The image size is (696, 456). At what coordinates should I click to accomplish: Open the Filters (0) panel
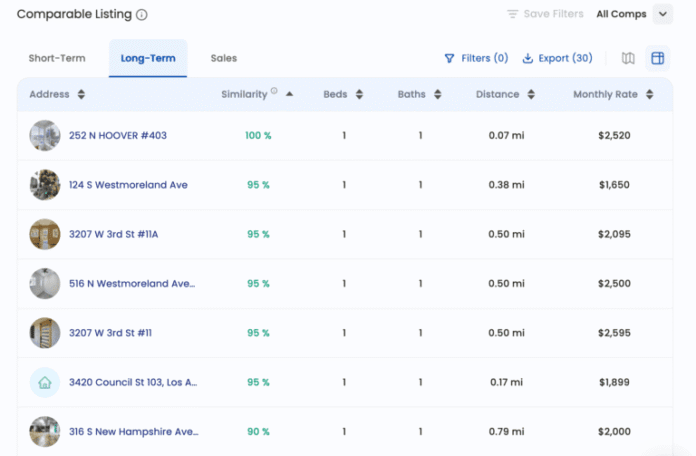(x=476, y=58)
